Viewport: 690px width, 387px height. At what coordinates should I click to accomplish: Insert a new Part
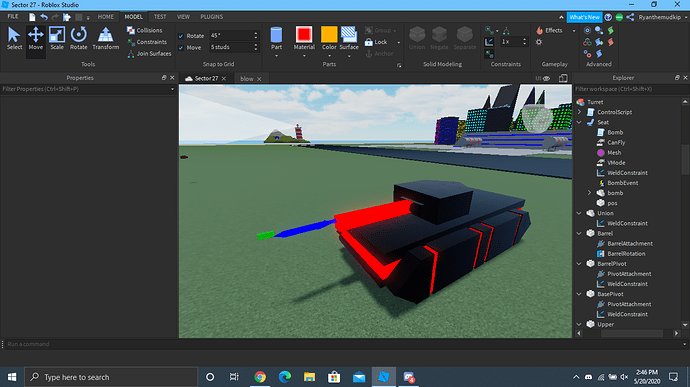(276, 38)
